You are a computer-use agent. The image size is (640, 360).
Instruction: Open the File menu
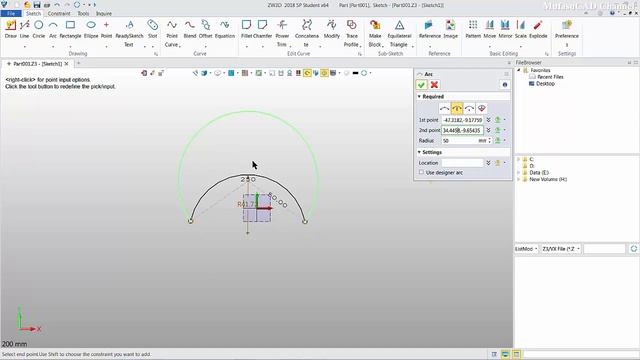[x=11, y=13]
